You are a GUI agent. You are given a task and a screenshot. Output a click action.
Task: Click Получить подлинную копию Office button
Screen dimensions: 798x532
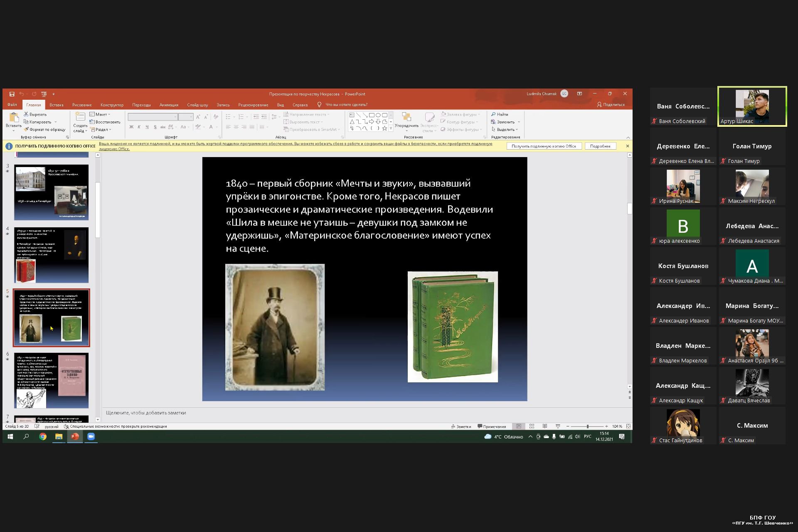click(x=544, y=146)
